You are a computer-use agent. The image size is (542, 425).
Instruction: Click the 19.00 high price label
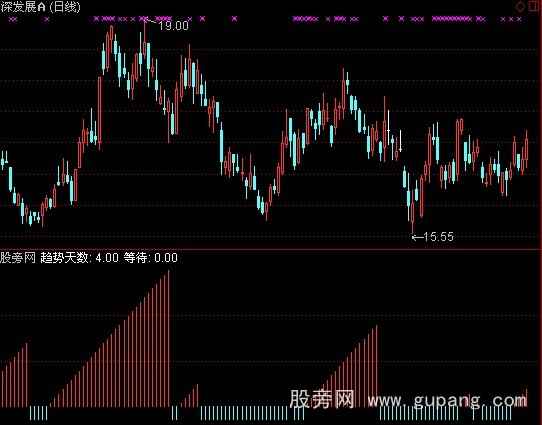click(x=174, y=26)
